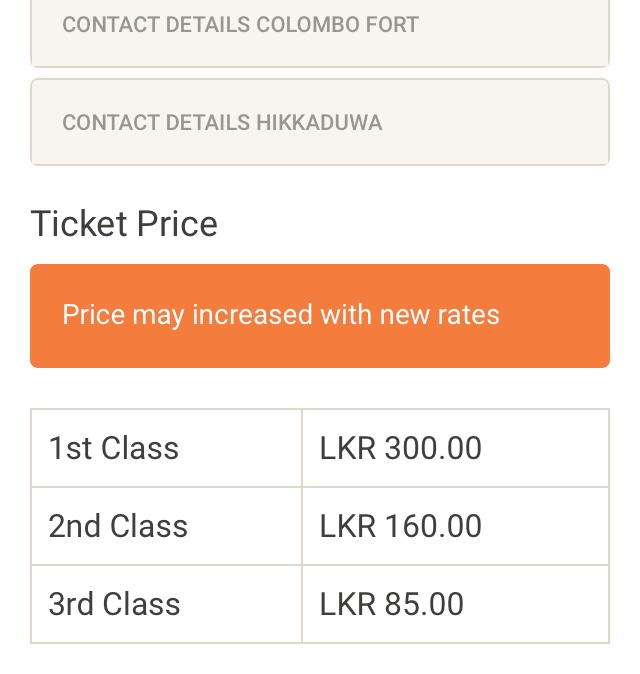
Task: Click the Ticket Price heading
Action: 124,223
